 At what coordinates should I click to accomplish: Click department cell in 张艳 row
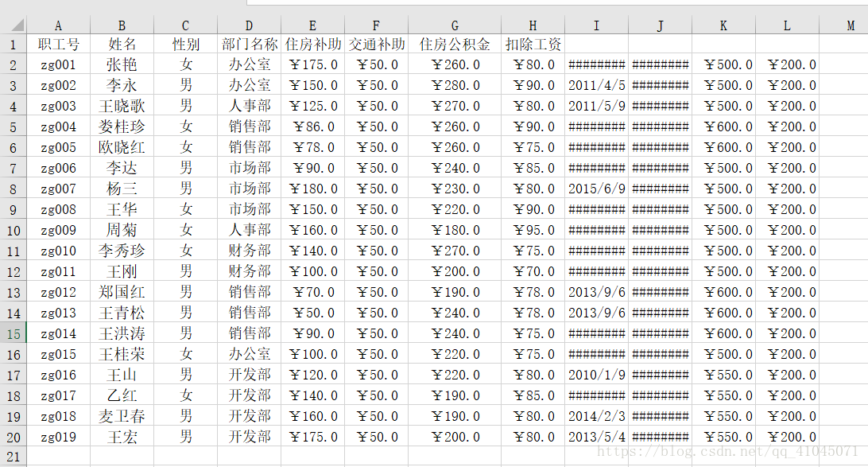pos(249,64)
